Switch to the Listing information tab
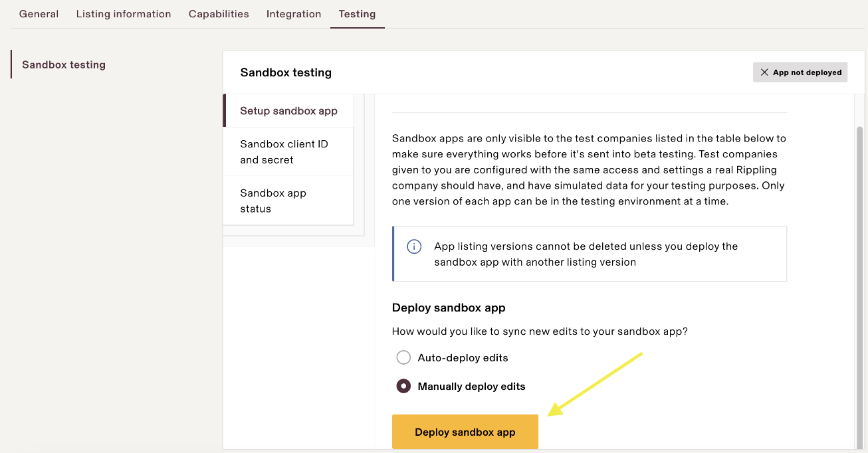 pyautogui.click(x=124, y=14)
